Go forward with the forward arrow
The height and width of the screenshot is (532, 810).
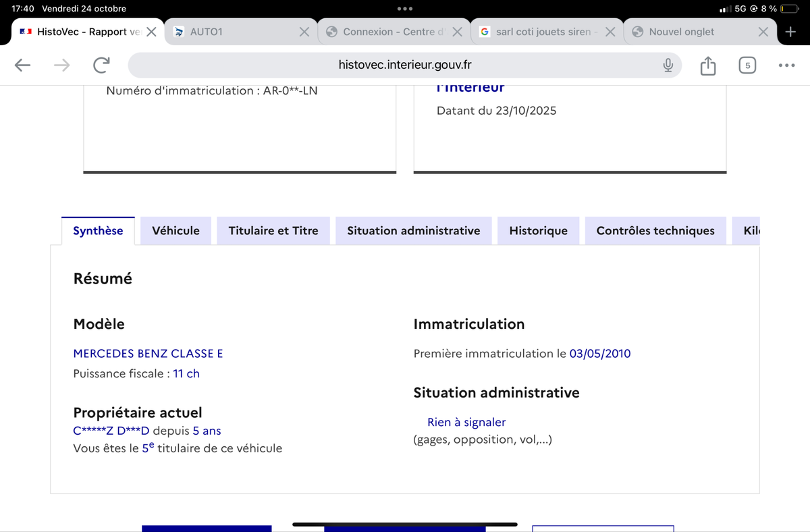click(61, 65)
